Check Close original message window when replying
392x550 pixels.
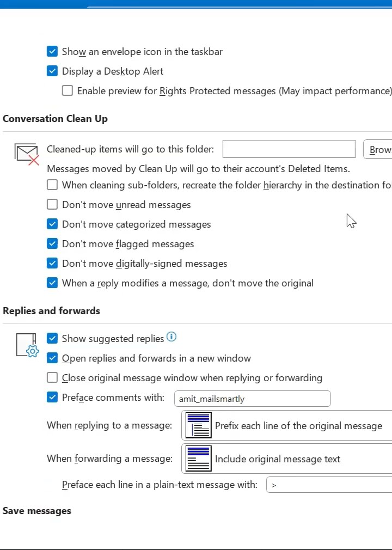pos(52,378)
